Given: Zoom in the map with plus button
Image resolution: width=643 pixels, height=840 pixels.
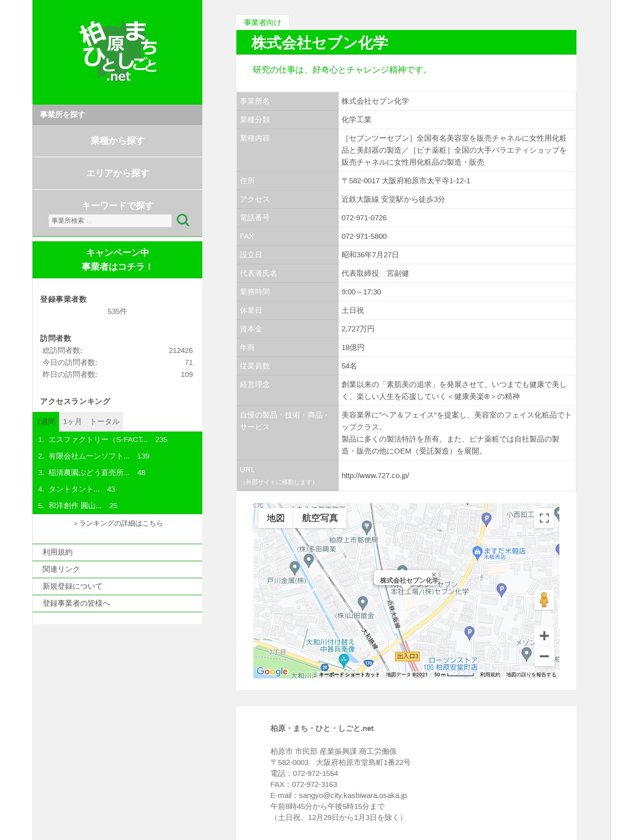Looking at the screenshot, I should tap(544, 636).
